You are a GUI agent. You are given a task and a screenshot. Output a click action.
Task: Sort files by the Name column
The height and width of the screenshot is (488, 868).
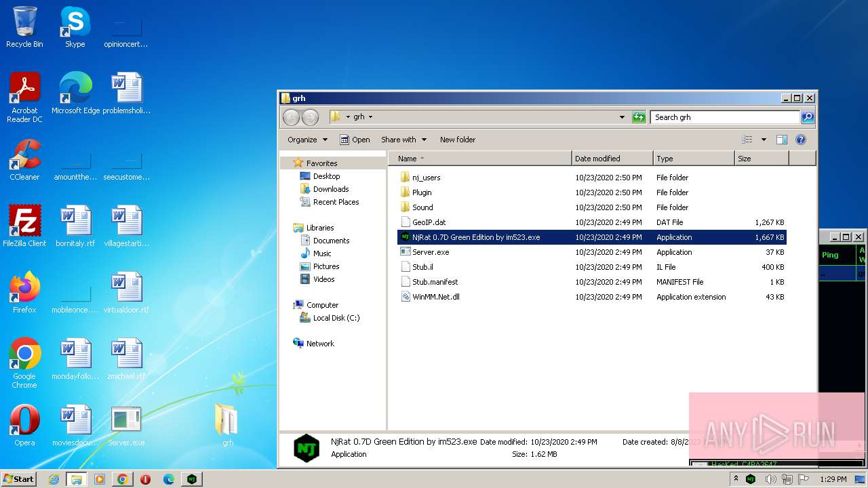point(480,159)
